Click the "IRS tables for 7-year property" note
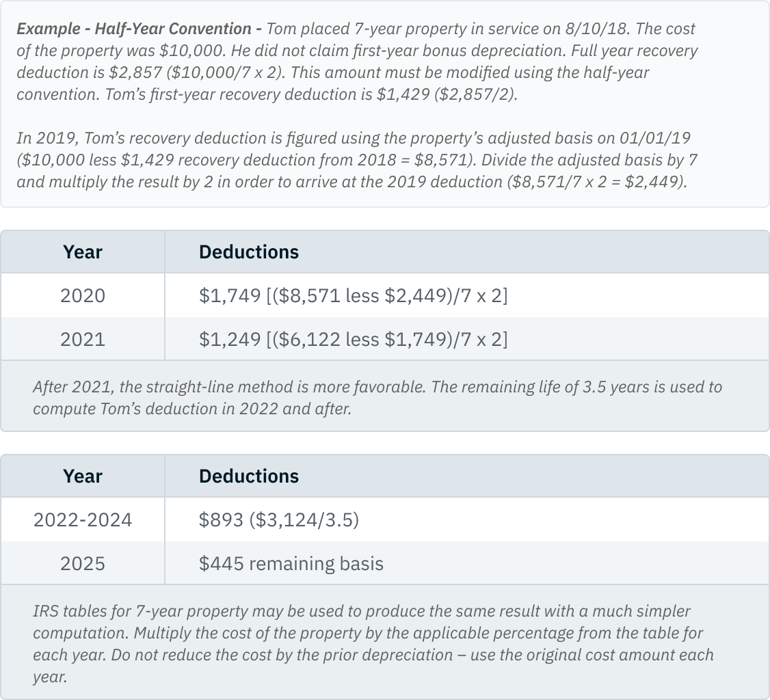Viewport: 770px width, 700px height. 373,643
